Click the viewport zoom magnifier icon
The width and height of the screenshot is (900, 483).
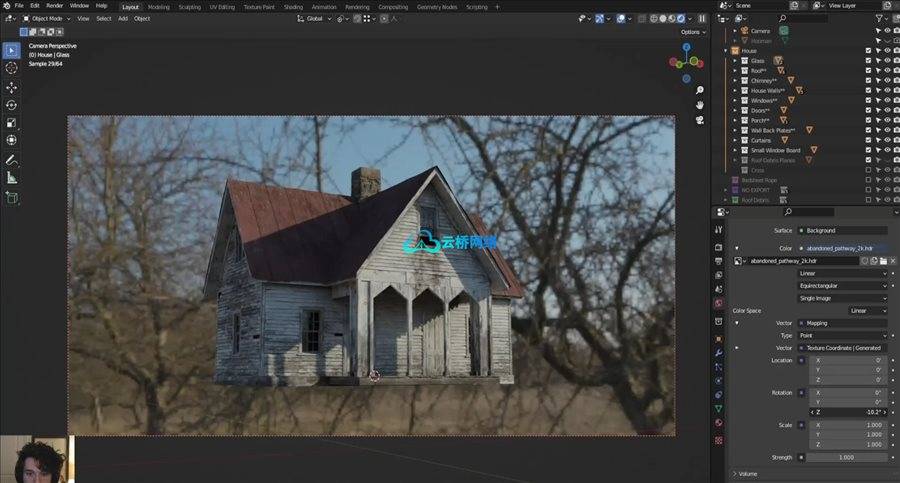pos(700,90)
